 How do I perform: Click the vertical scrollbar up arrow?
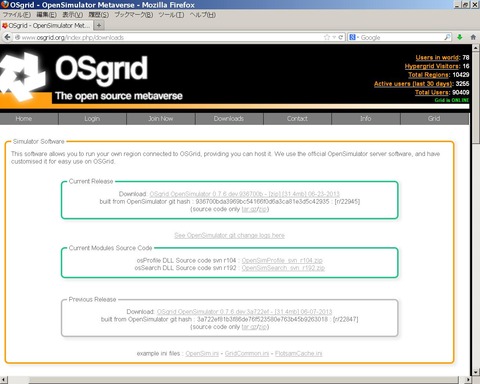click(x=476, y=48)
